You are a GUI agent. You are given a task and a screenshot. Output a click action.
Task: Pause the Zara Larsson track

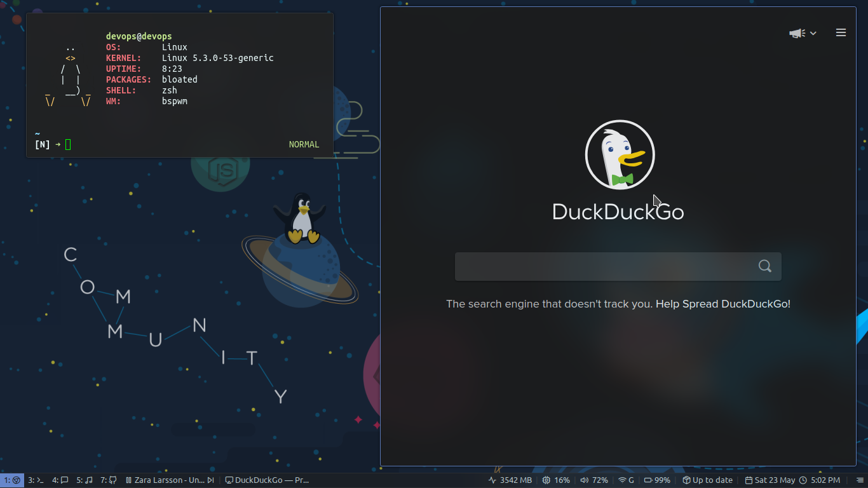tap(129, 480)
